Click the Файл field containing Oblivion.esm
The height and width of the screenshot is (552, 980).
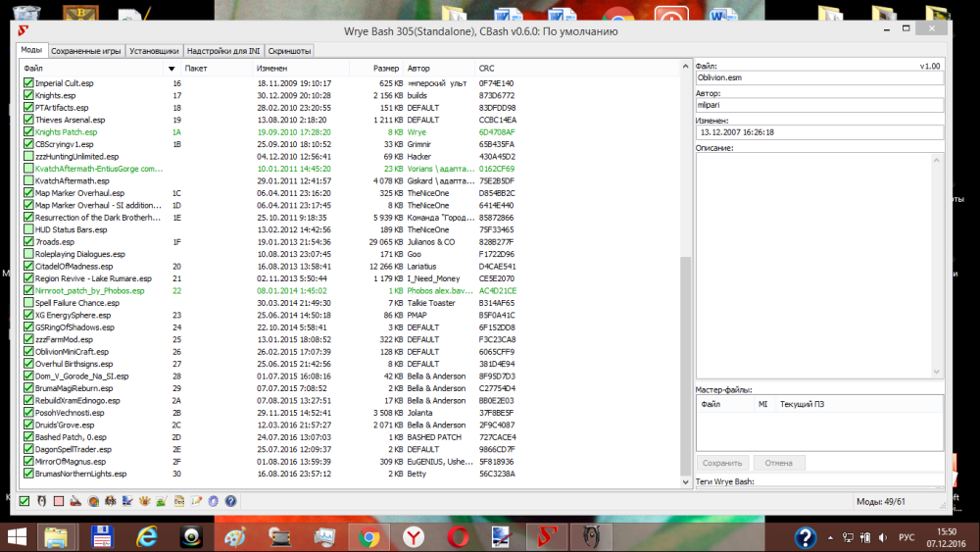pyautogui.click(x=818, y=77)
